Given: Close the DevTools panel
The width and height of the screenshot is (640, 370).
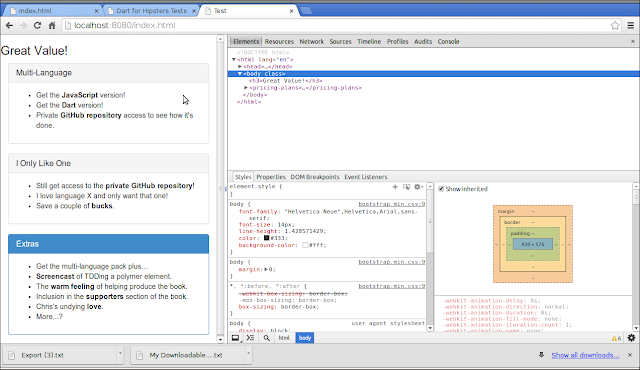Looking at the screenshot, I should point(633,41).
